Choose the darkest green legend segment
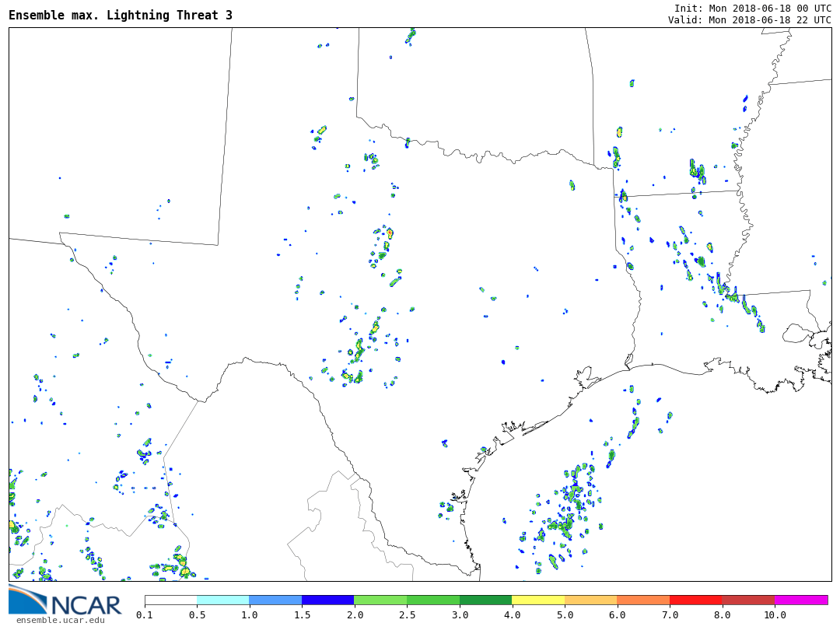Screen dimensions: 840x630 click(485, 600)
